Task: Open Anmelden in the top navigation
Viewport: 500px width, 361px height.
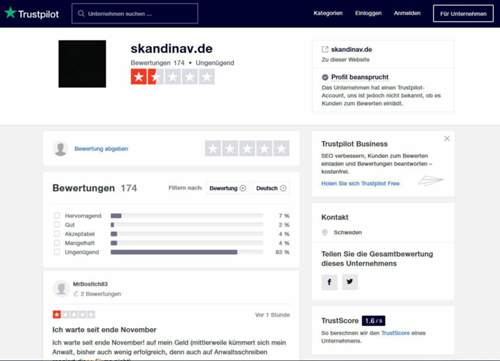Action: click(x=407, y=13)
